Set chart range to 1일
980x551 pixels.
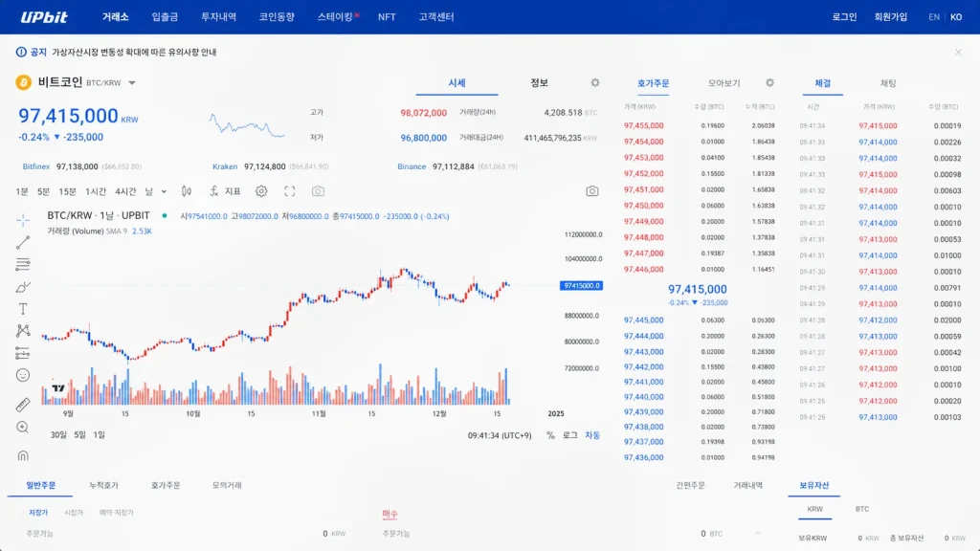99,435
